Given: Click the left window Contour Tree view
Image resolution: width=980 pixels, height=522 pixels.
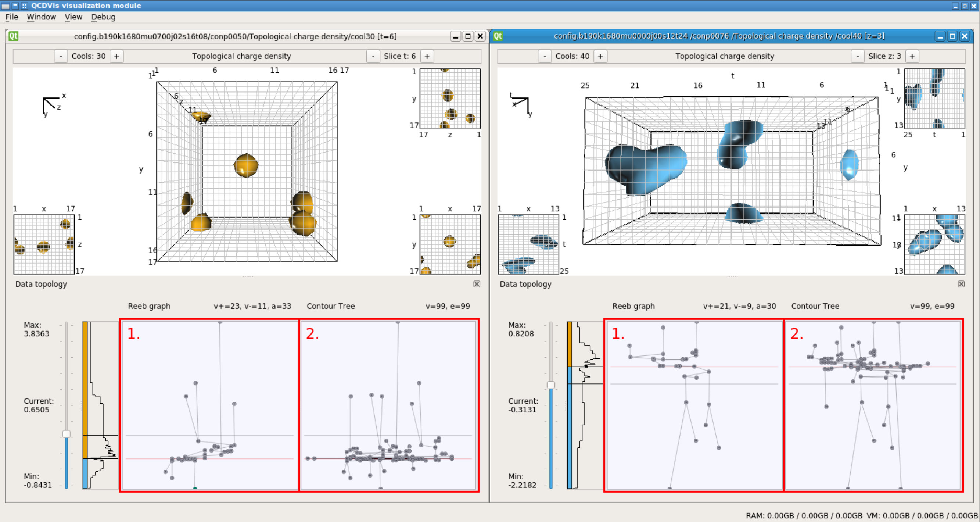Looking at the screenshot, I should click(x=388, y=405).
